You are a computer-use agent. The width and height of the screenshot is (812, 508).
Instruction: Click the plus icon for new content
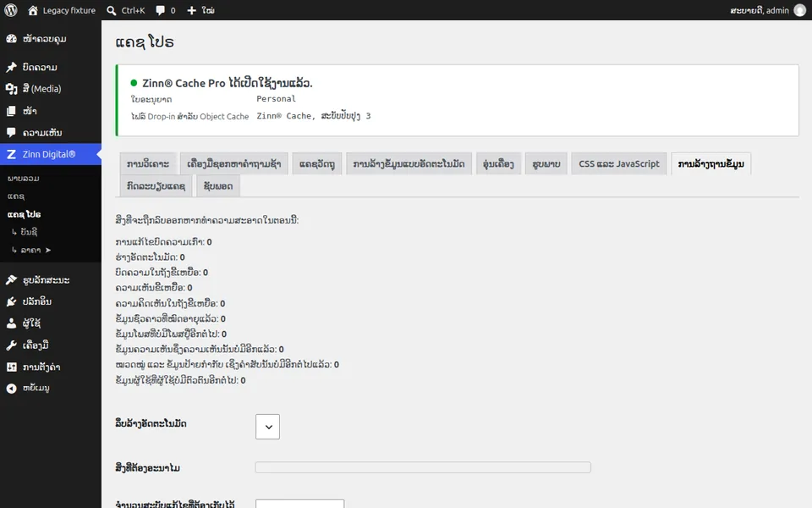tap(192, 10)
